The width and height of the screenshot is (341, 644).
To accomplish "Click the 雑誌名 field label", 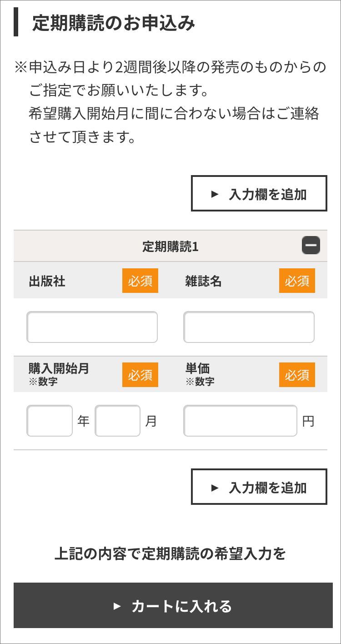I will pos(203,282).
